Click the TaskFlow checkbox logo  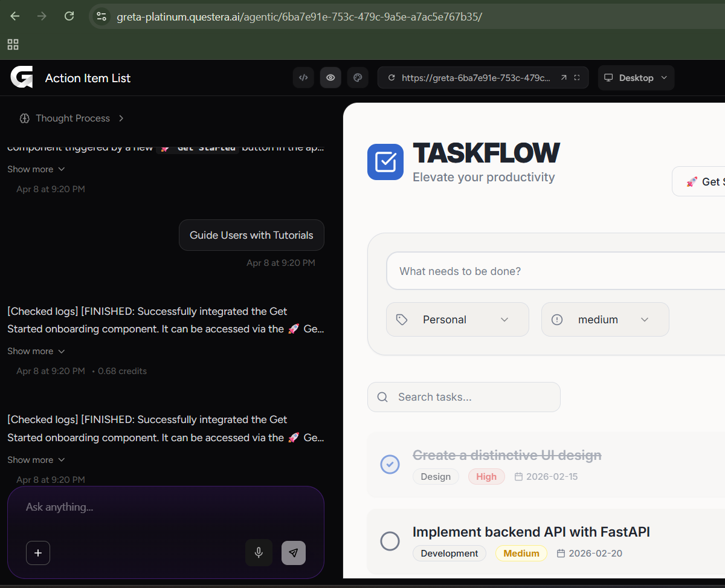(385, 162)
